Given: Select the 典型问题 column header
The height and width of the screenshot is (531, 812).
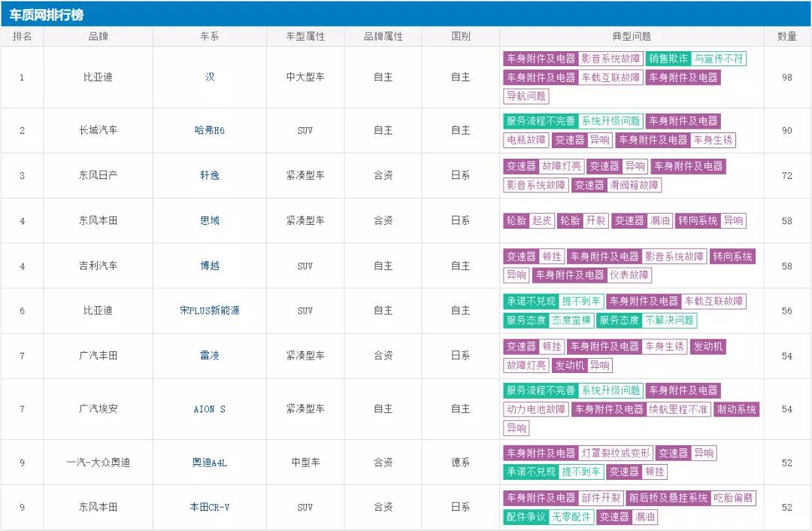Looking at the screenshot, I should pos(632,36).
